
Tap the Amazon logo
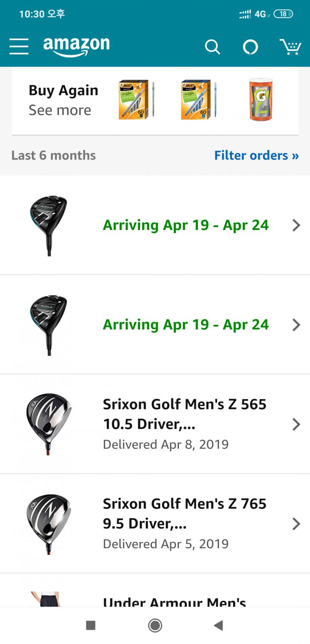pyautogui.click(x=76, y=46)
